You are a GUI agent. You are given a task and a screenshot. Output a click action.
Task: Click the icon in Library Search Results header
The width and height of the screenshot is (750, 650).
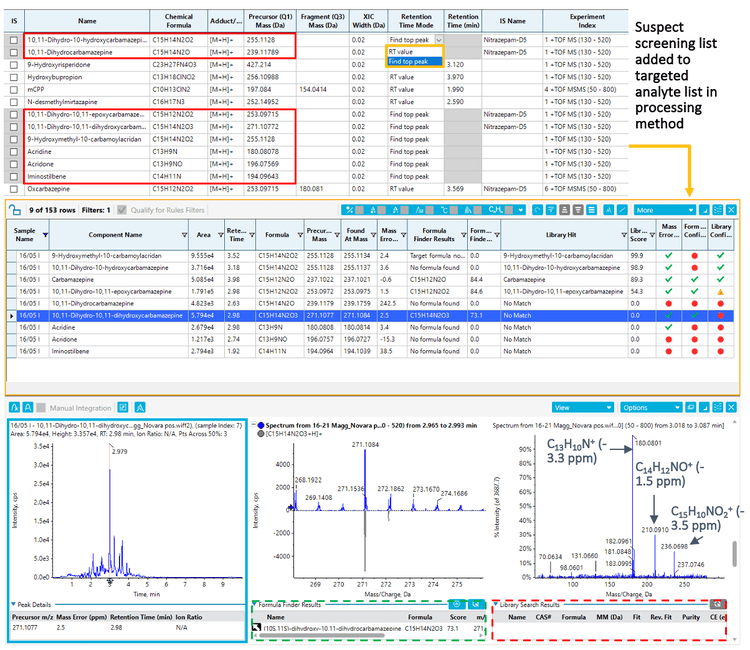point(716,605)
